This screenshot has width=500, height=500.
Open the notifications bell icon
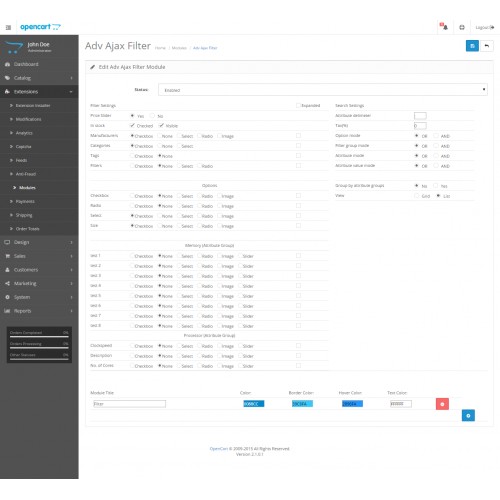[x=445, y=27]
